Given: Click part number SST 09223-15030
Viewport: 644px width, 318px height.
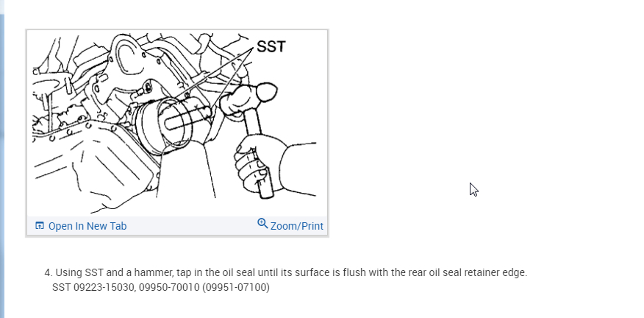Looking at the screenshot, I should point(93,287).
